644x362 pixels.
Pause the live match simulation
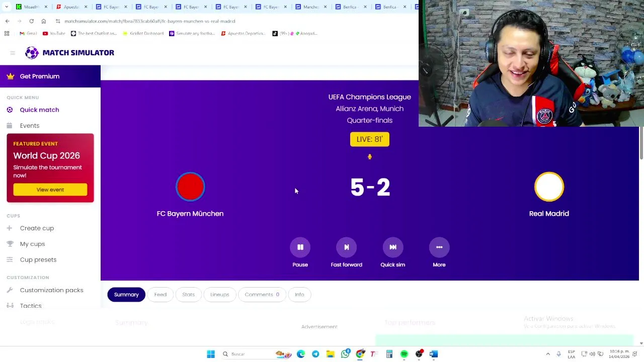pyautogui.click(x=300, y=247)
